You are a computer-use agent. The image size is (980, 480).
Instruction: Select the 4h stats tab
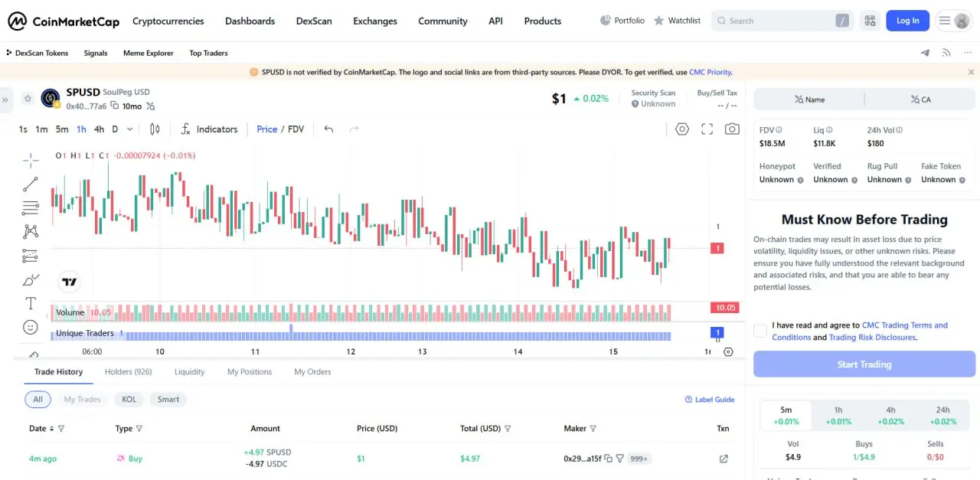(890, 416)
